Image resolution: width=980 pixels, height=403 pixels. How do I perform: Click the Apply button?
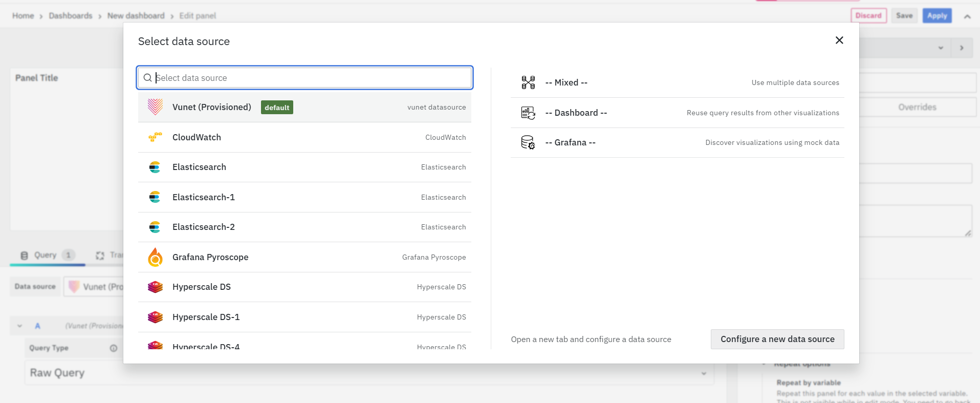[x=937, y=16]
